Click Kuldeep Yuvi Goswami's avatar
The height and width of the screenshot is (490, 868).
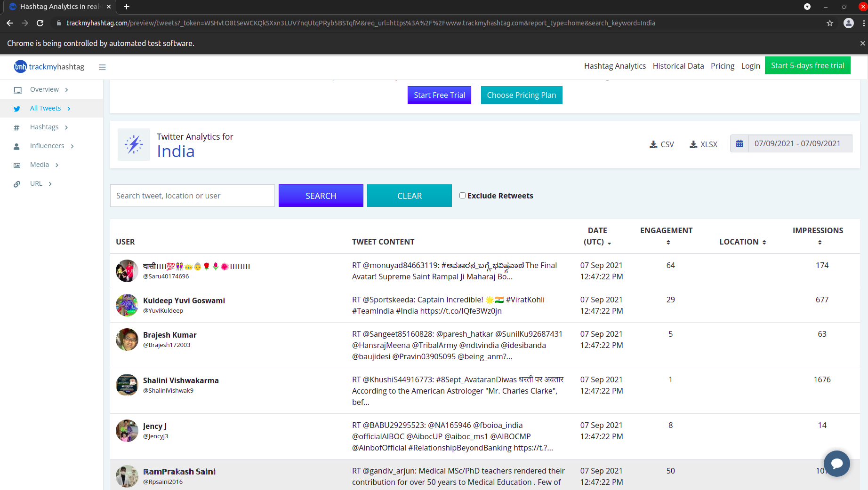[127, 305]
